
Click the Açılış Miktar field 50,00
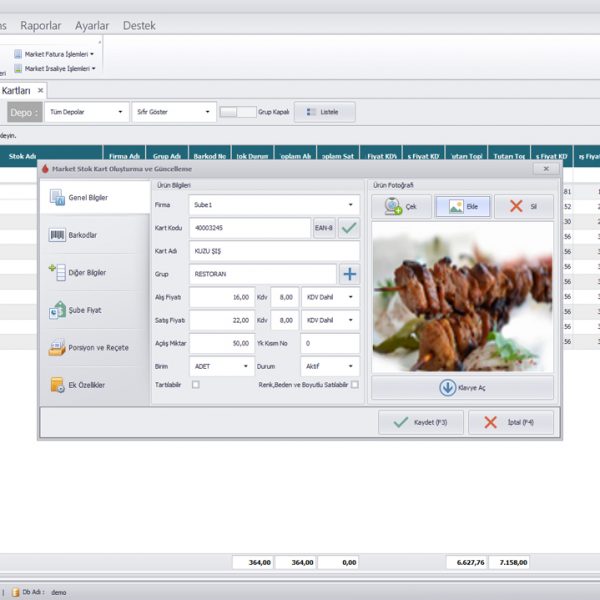[222, 343]
